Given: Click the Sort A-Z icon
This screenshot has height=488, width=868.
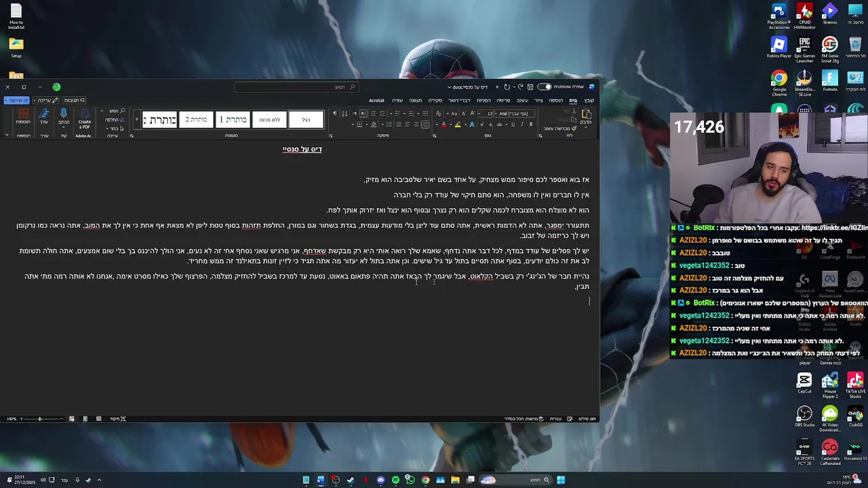Looking at the screenshot, I should [x=344, y=113].
